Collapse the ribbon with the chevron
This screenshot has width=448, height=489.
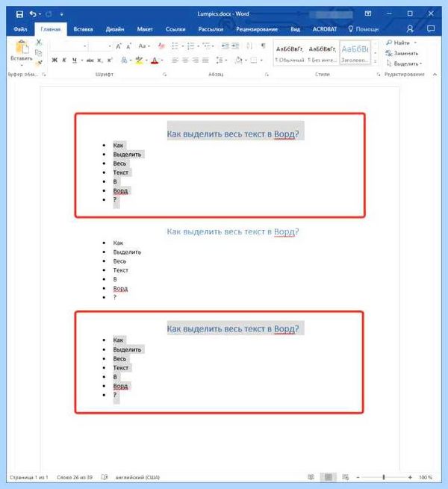click(x=435, y=74)
